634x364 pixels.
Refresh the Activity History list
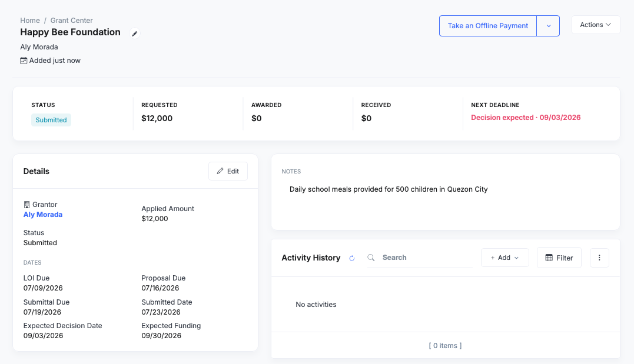352,258
